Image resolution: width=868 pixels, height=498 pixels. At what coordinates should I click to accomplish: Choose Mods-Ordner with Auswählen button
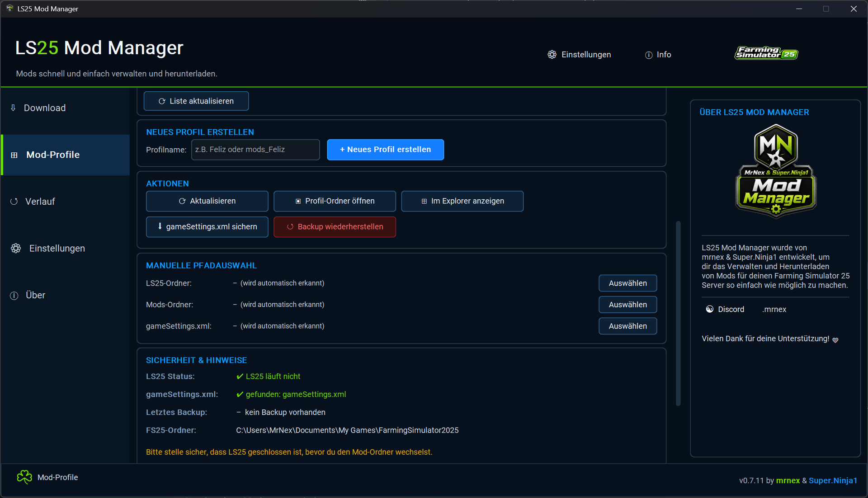coord(627,305)
